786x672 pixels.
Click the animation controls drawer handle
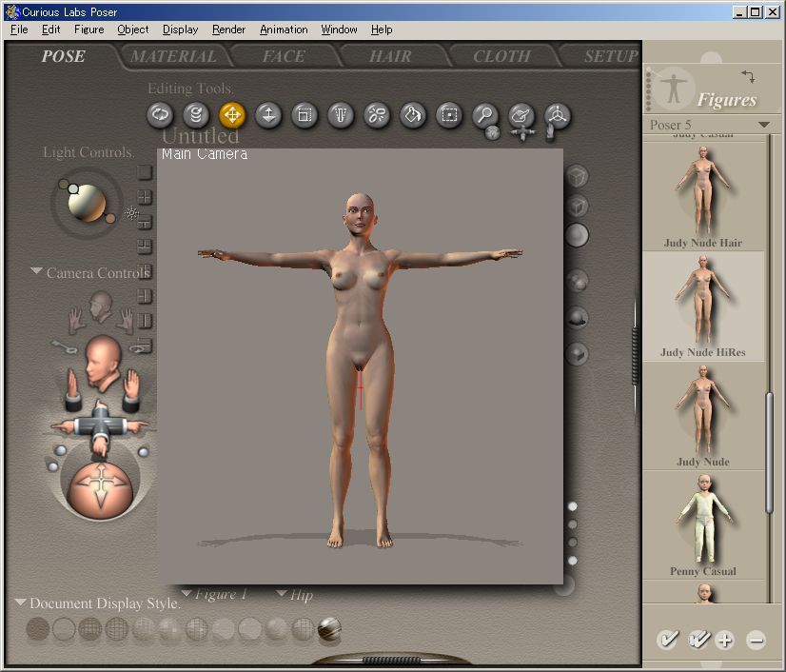391,660
